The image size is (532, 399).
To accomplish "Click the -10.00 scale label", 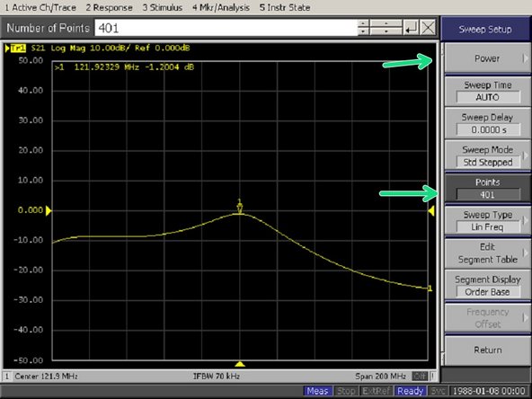I will point(29,240).
